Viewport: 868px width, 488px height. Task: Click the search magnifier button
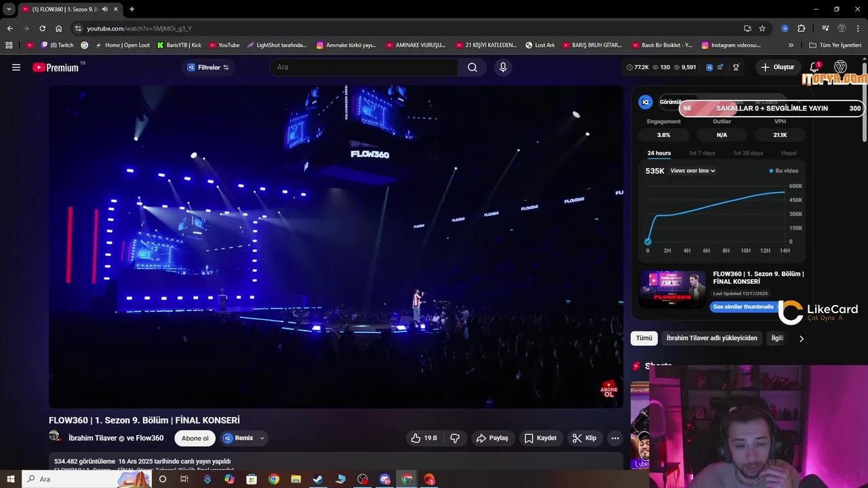click(x=472, y=67)
